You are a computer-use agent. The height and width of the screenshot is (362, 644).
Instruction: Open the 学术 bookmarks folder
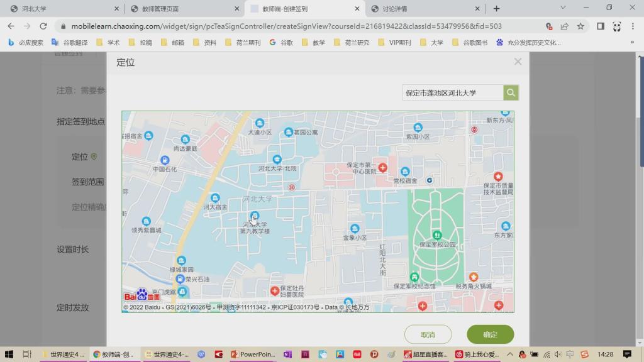tap(108, 42)
